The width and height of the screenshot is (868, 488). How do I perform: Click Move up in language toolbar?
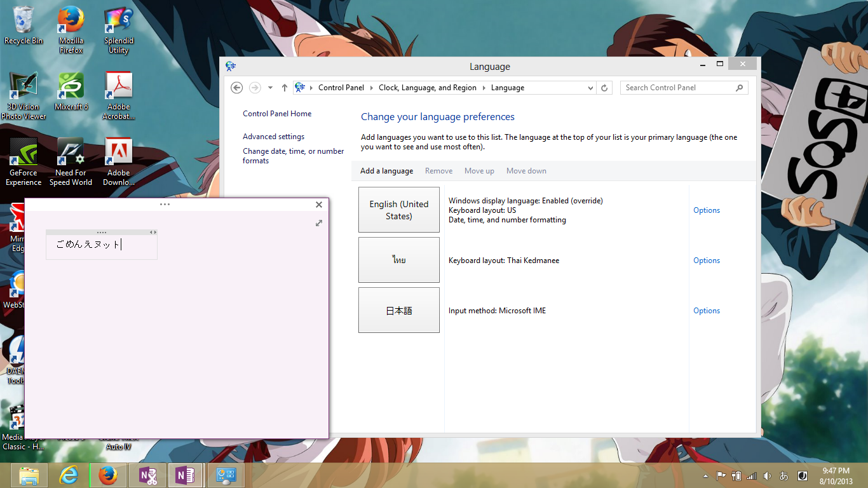[x=479, y=171]
